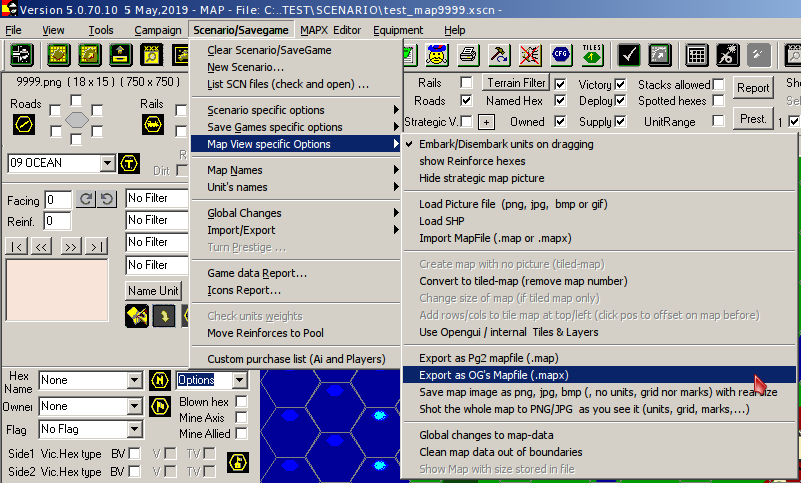
Task: Click the rotate counter-clockwise facing icon
Action: tap(106, 199)
